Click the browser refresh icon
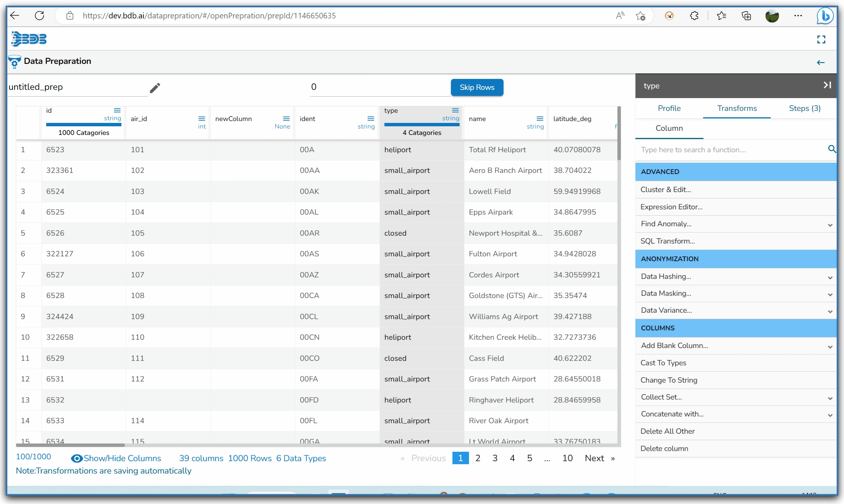The height and width of the screenshot is (504, 844). pos(39,15)
